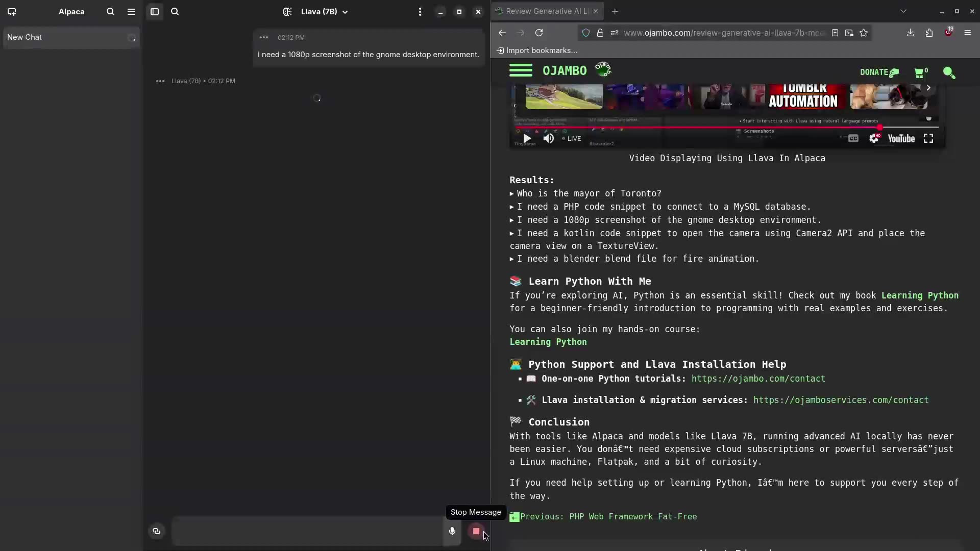Open the Ojambo site search
The height and width of the screenshot is (551, 980).
click(x=949, y=73)
